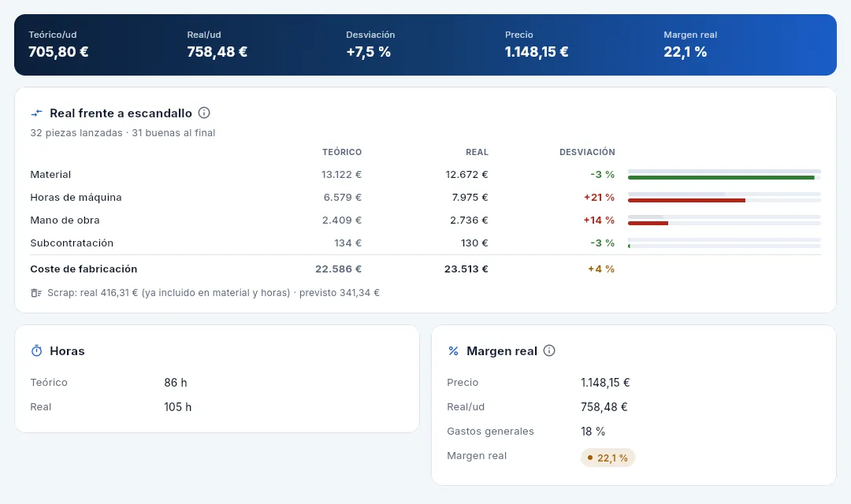This screenshot has width=851, height=504.
Task: Select the 7.975 € real machine hours cost
Action: [470, 198]
